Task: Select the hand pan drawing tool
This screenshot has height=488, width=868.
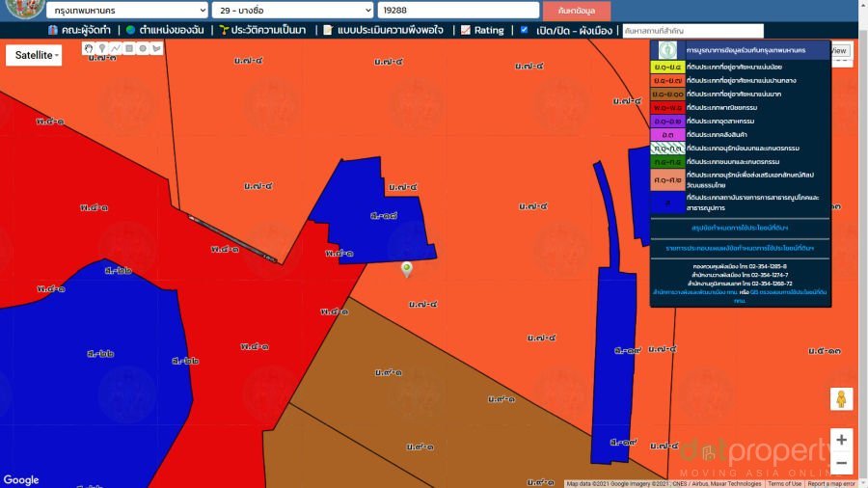Action: pos(88,48)
